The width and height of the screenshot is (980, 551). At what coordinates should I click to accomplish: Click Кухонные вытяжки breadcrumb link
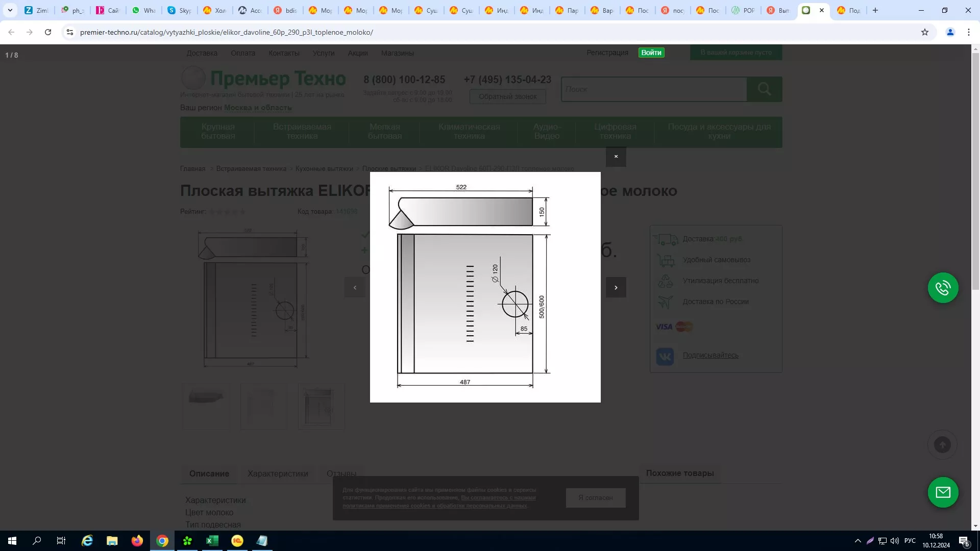click(324, 169)
